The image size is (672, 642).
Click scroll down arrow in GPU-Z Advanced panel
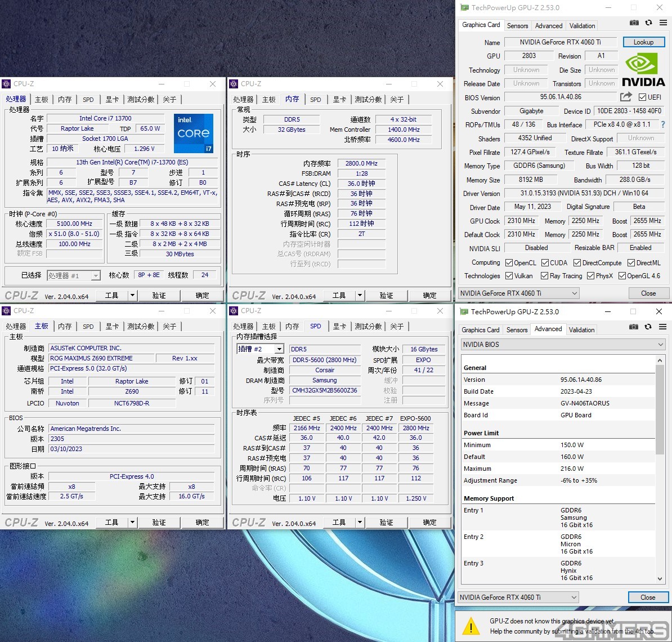click(660, 578)
